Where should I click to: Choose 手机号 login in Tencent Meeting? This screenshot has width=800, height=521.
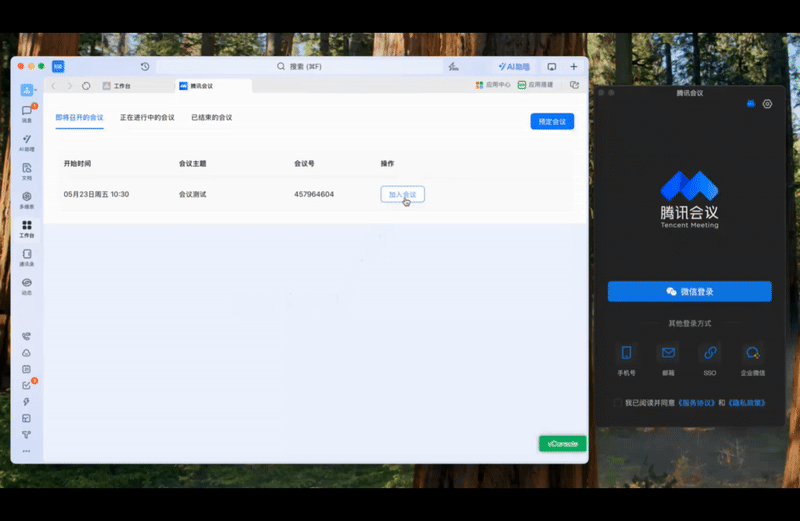[x=627, y=360]
